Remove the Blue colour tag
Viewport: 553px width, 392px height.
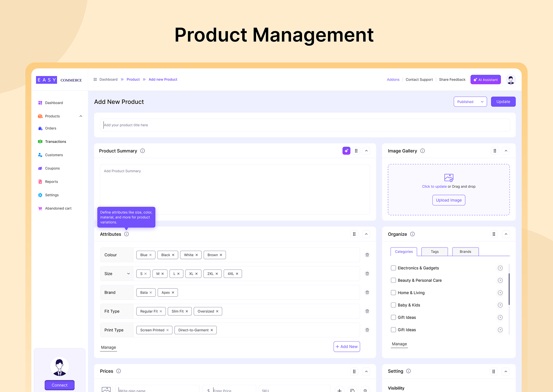[x=150, y=255]
